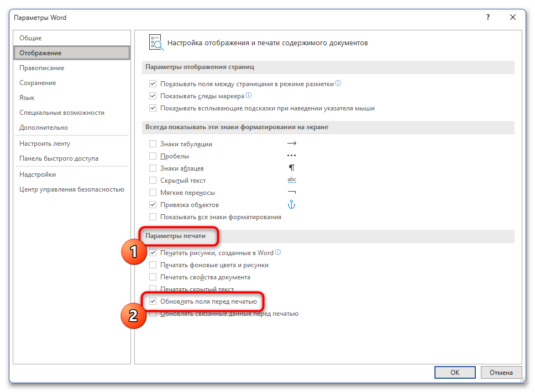Select the 'Надстройки' category
The image size is (535, 392).
pyautogui.click(x=72, y=174)
